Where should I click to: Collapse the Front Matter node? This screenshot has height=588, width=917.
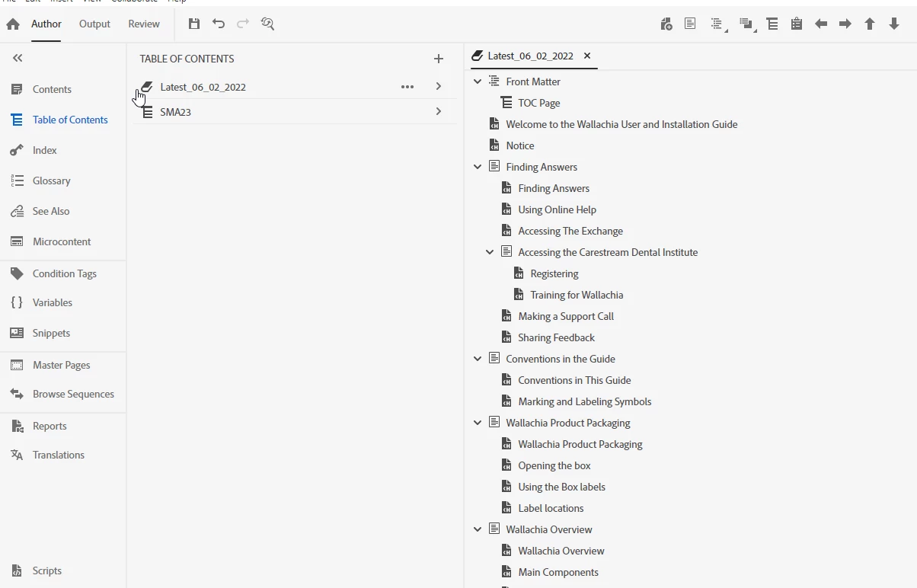pos(478,81)
